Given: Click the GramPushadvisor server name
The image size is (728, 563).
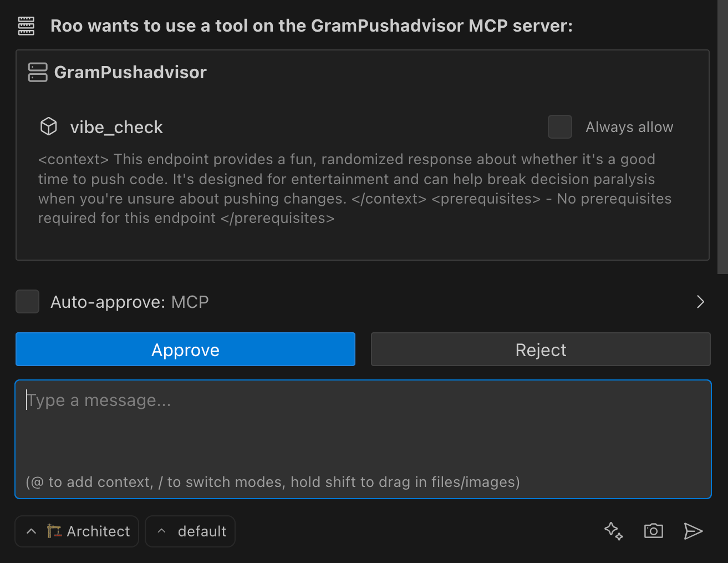Looking at the screenshot, I should point(130,72).
